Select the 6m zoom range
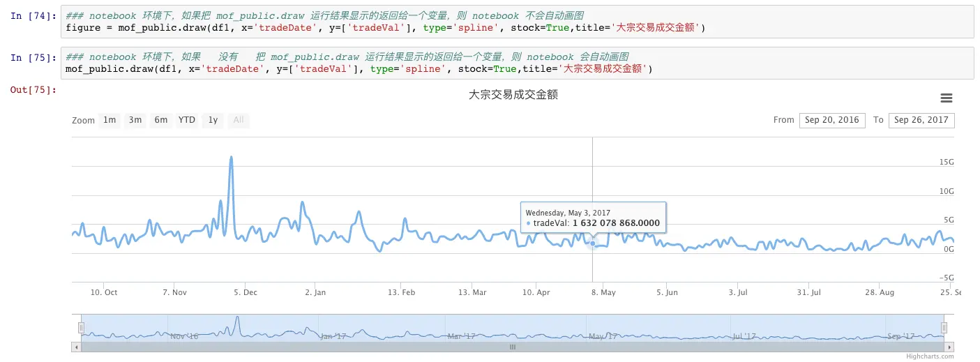The image size is (980, 362). (160, 120)
